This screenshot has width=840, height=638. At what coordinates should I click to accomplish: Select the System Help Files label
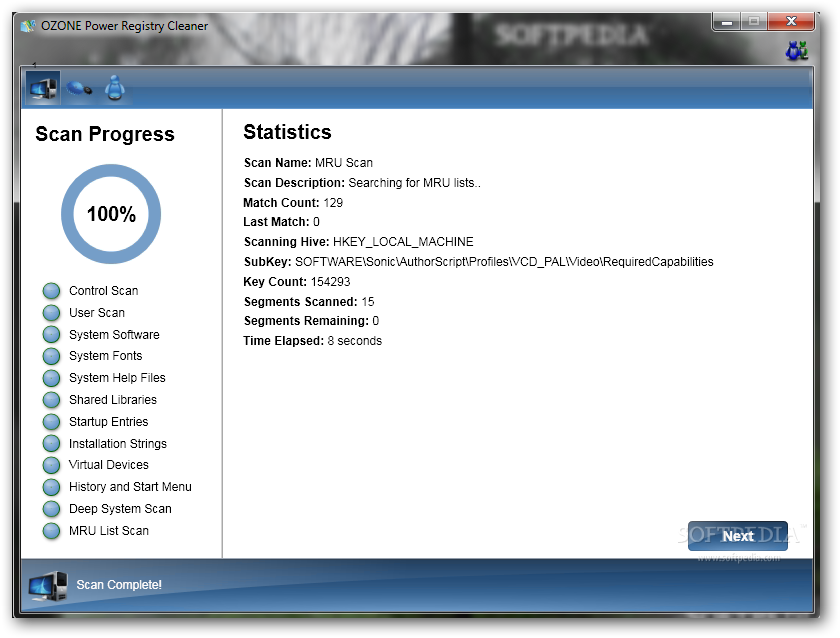[x=117, y=378]
